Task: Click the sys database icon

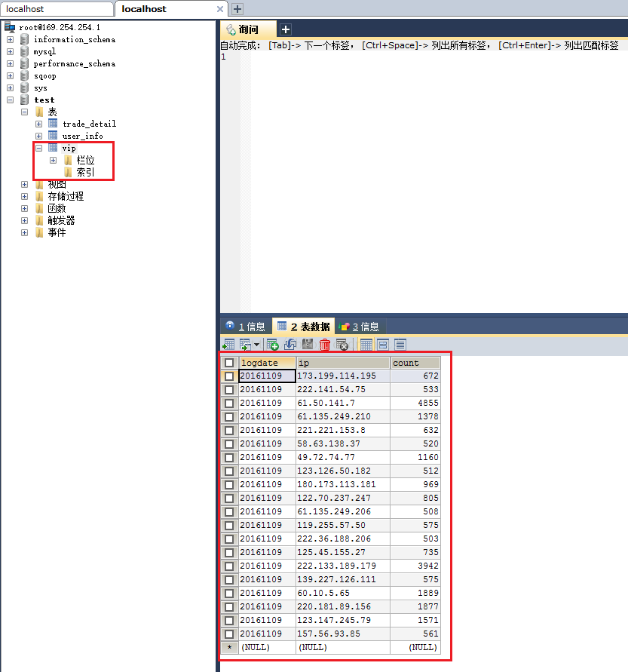Action: [x=25, y=87]
